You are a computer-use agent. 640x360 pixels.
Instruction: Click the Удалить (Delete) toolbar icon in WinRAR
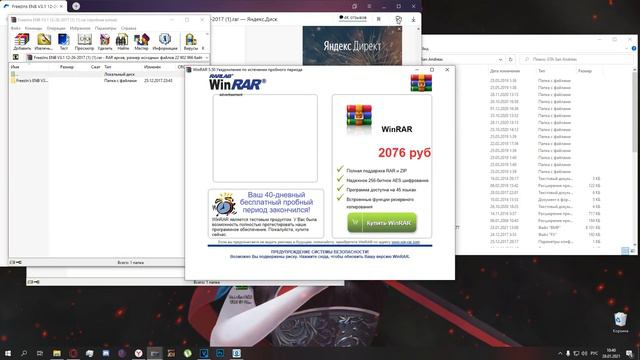105,42
